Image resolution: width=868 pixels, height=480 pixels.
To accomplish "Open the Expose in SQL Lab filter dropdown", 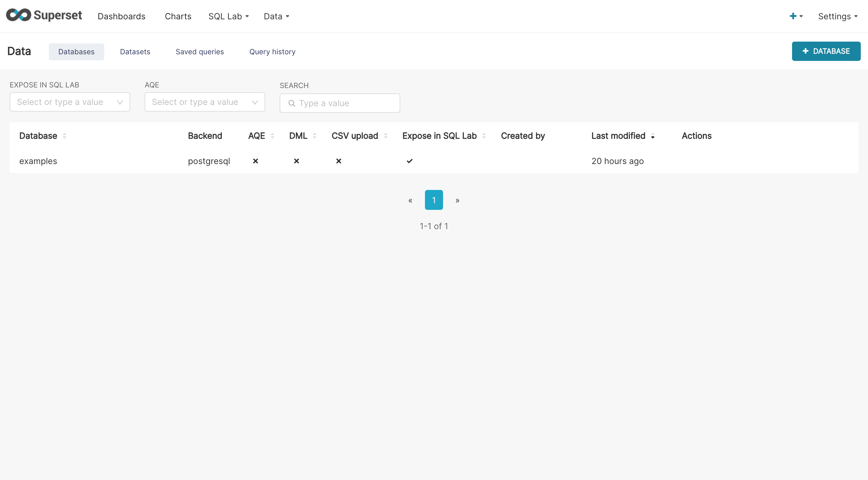I will (x=70, y=102).
